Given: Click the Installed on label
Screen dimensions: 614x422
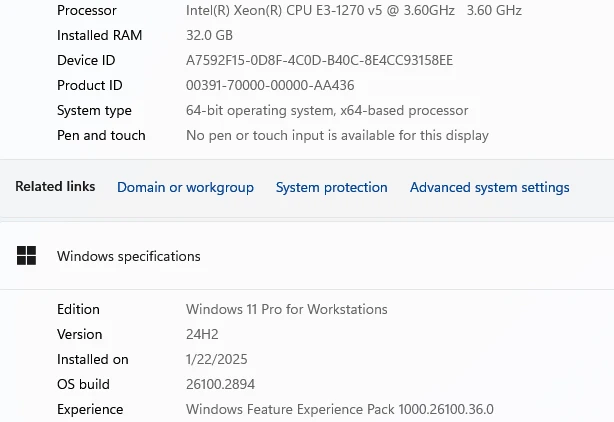Looking at the screenshot, I should click(x=92, y=359).
